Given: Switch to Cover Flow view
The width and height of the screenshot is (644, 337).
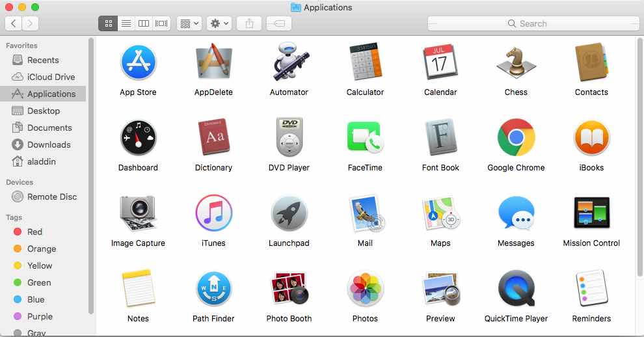Looking at the screenshot, I should pyautogui.click(x=161, y=23).
